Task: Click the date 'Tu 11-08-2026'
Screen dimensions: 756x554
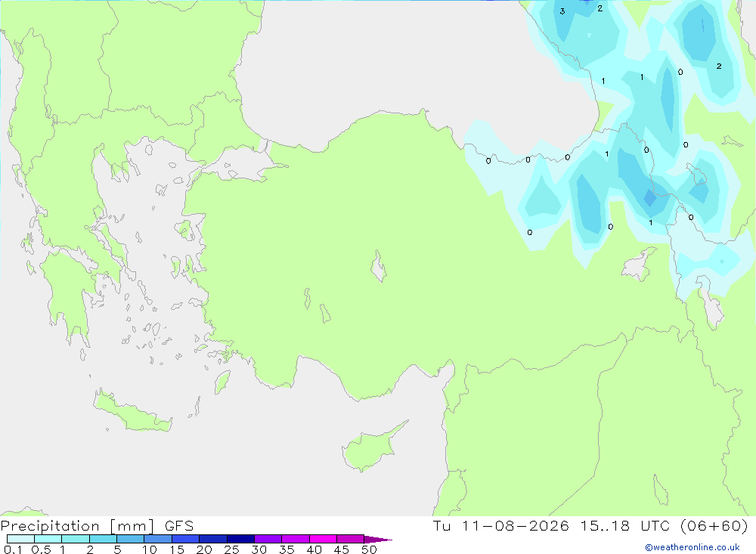Action: tap(500, 525)
